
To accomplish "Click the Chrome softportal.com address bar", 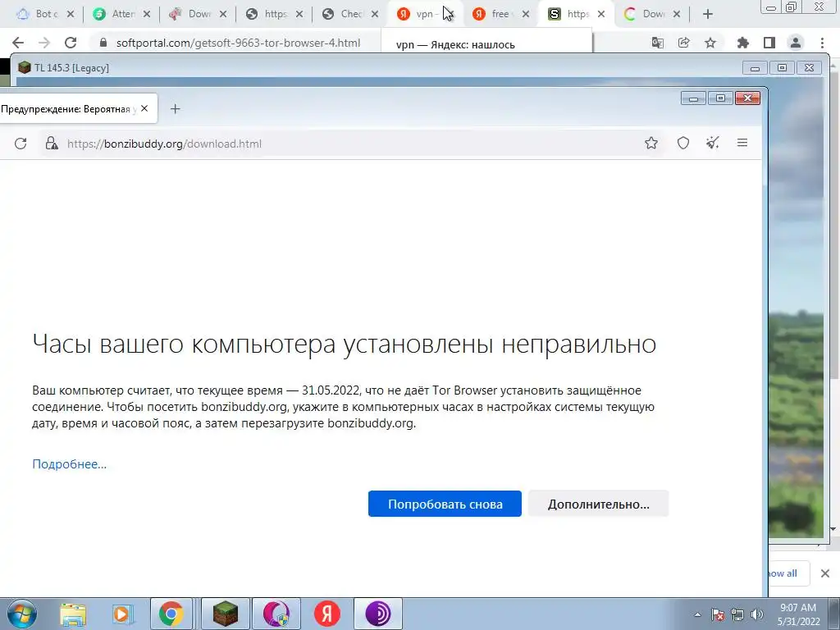I will coord(239,43).
